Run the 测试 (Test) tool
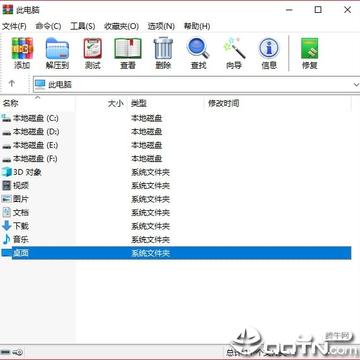 pyautogui.click(x=92, y=53)
